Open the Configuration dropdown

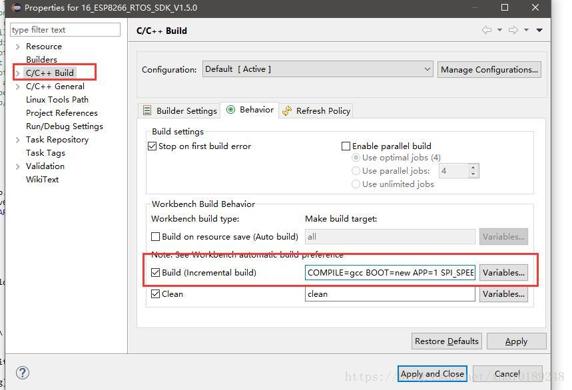318,69
